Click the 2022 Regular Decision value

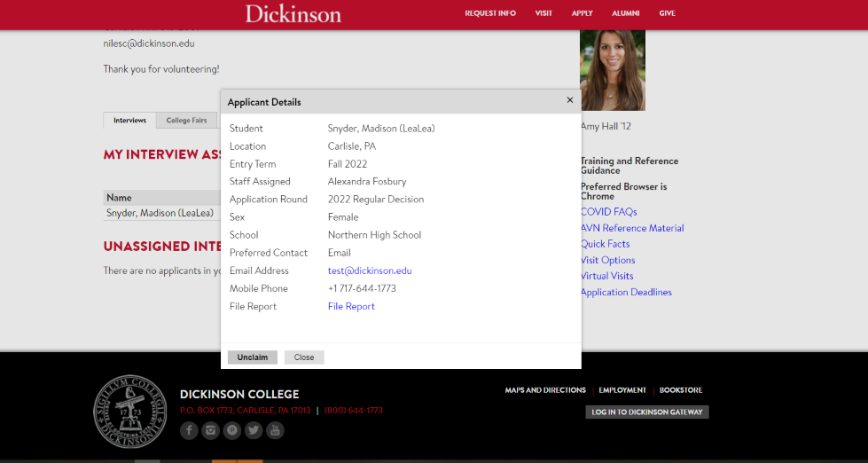coord(376,200)
